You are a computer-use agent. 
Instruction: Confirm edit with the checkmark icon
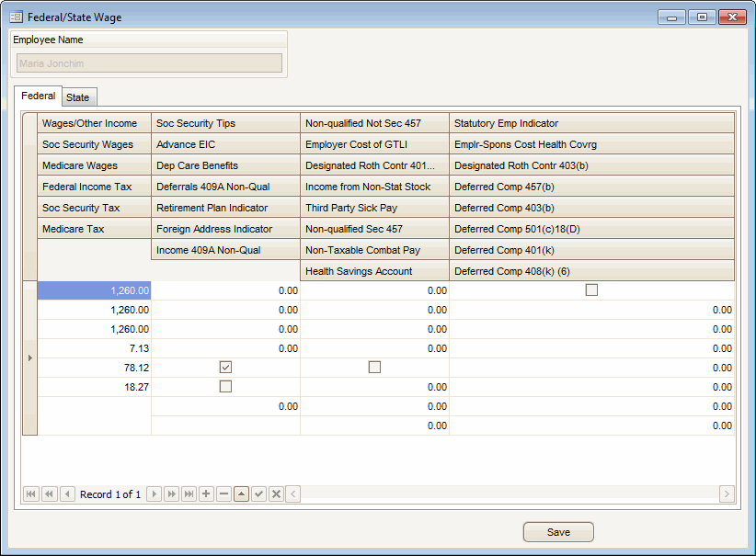pyautogui.click(x=258, y=494)
